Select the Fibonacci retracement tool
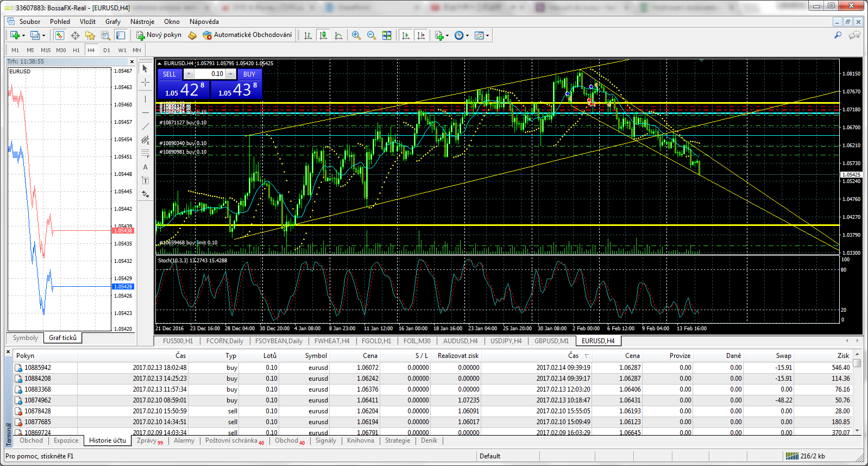Viewport: 868px width, 466px height. 145,154
